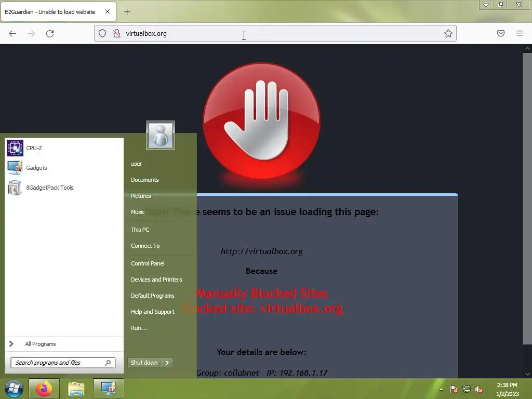Switch to Firefox in the taskbar
The image size is (532, 399).
(x=44, y=389)
